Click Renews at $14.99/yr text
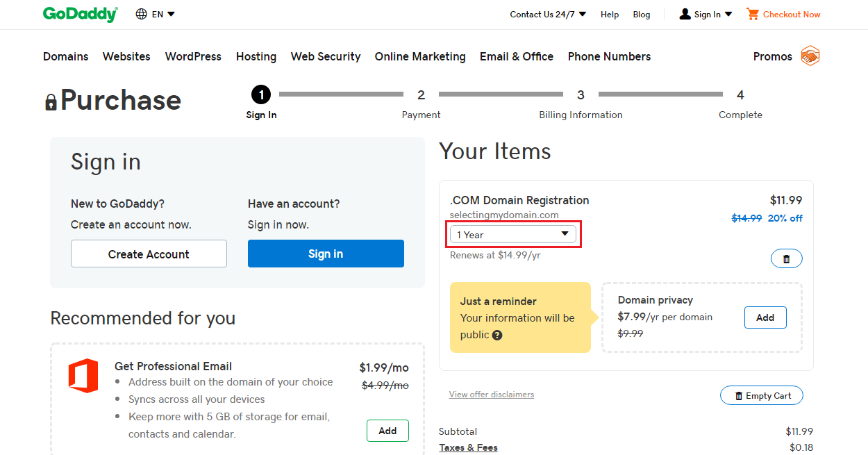The width and height of the screenshot is (868, 455). [495, 255]
